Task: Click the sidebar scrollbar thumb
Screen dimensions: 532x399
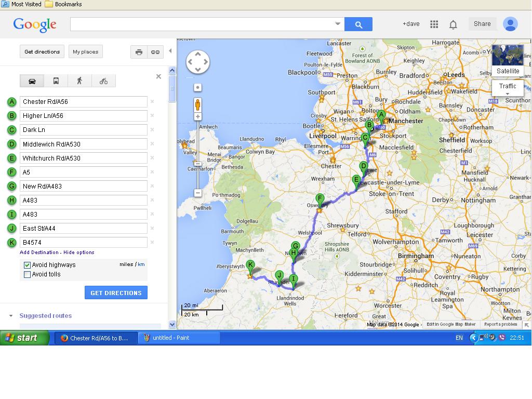Action: [x=172, y=88]
